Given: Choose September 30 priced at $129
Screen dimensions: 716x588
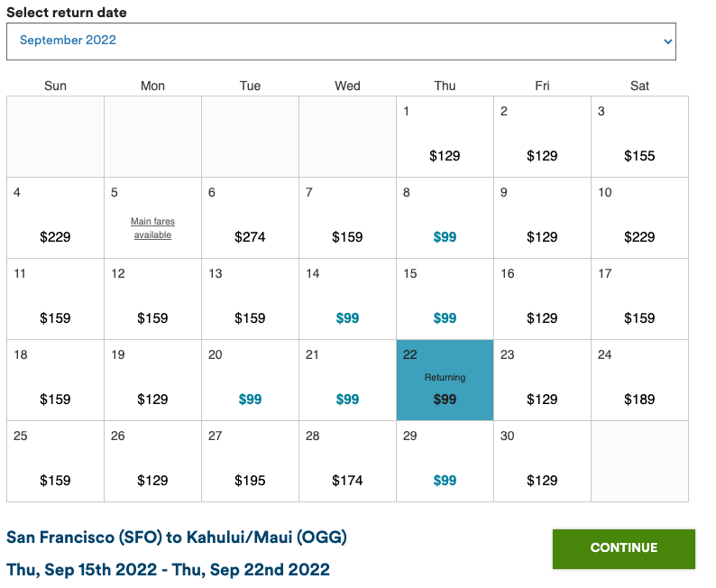Looking at the screenshot, I should click(542, 462).
